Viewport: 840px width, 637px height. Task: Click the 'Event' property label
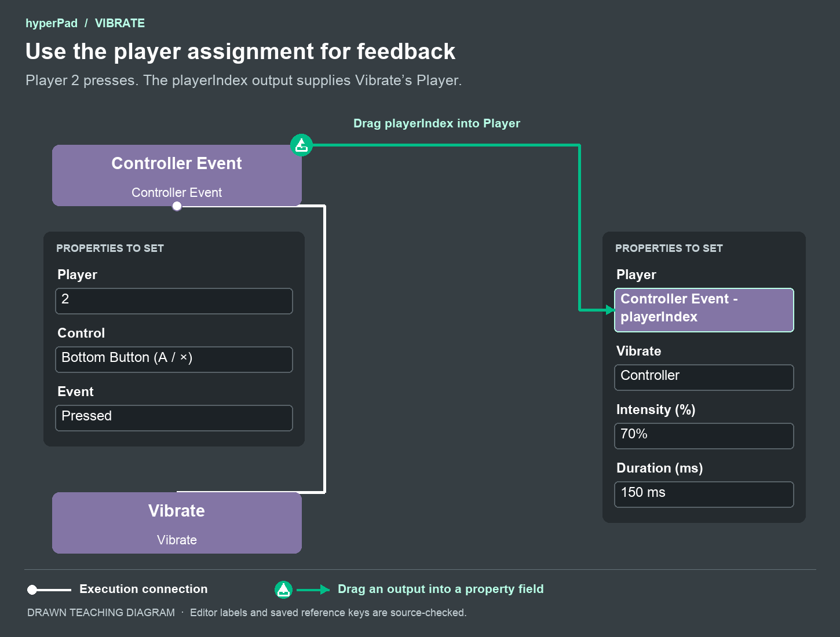click(75, 391)
